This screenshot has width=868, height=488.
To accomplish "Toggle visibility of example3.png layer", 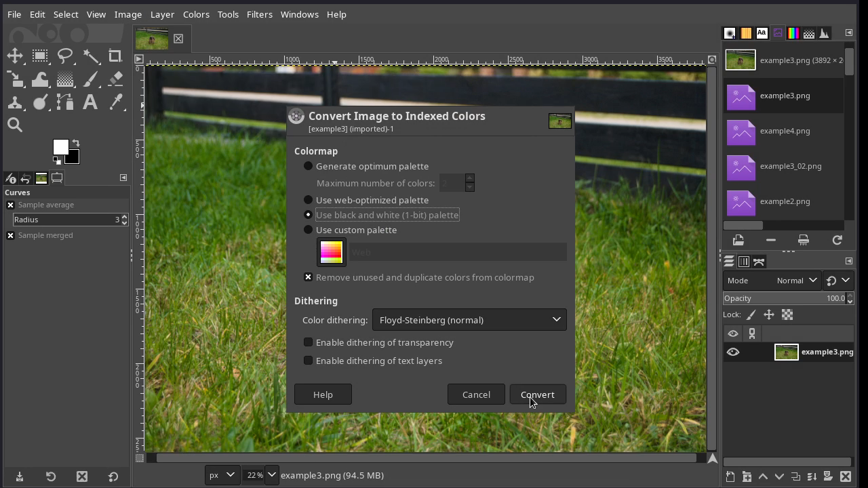I will [x=733, y=352].
